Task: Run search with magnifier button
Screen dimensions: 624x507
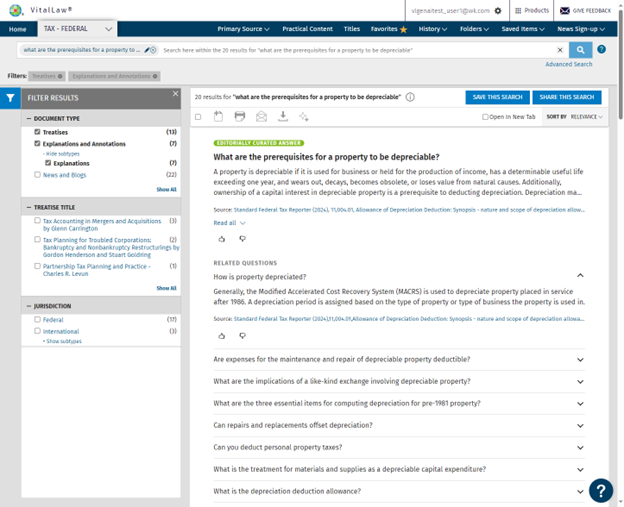Action: 581,50
